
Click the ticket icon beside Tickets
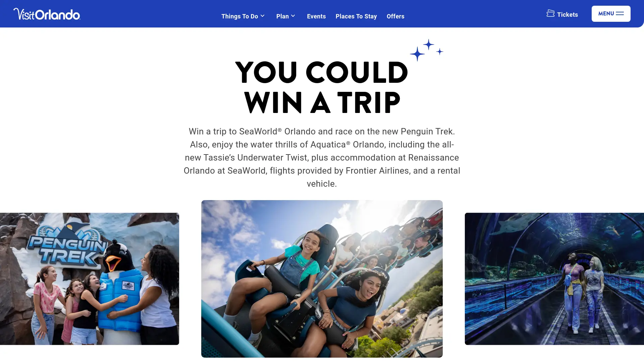550,13
